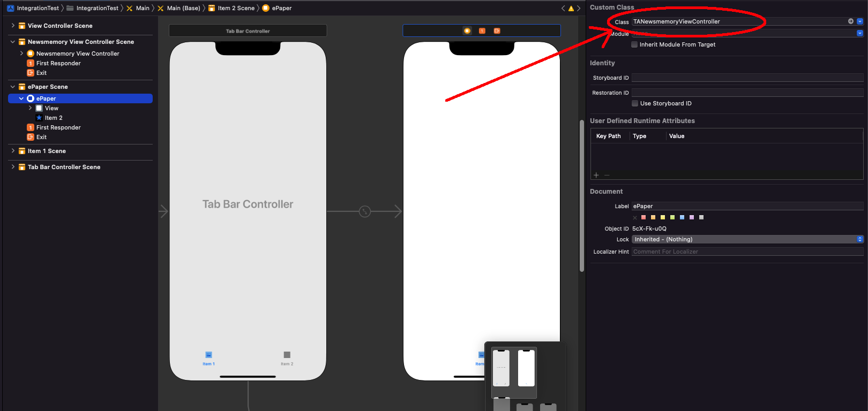868x411 pixels.
Task: Add a runtime attribute with plus button
Action: tap(596, 175)
